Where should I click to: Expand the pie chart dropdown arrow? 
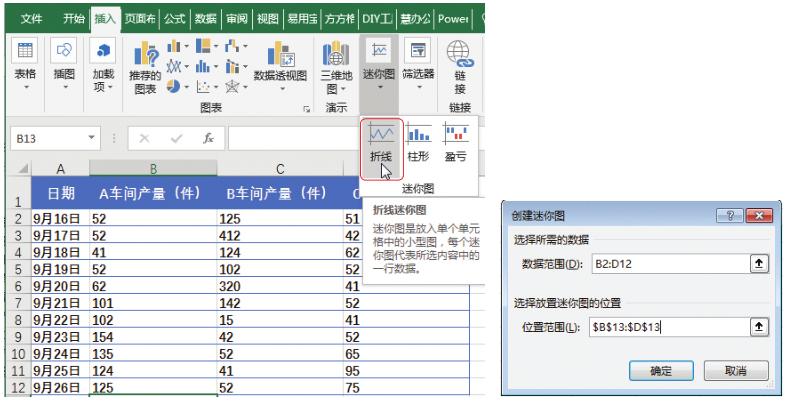tap(186, 87)
